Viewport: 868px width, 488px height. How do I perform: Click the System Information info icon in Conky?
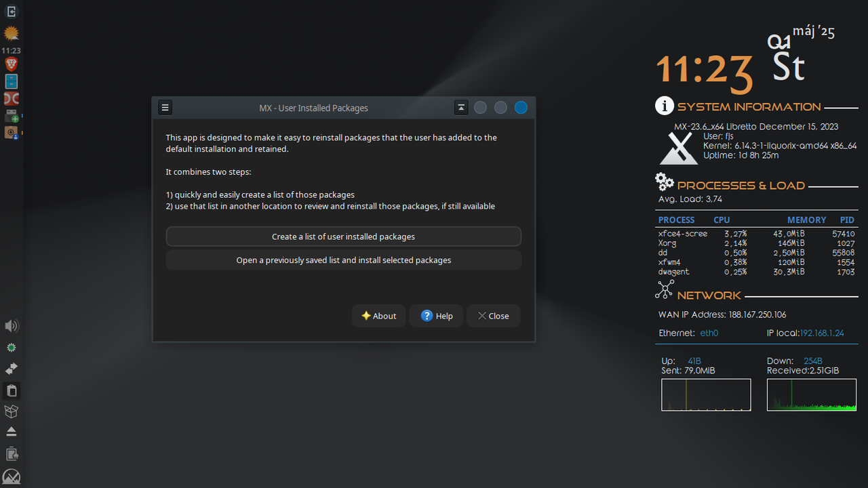pyautogui.click(x=665, y=106)
